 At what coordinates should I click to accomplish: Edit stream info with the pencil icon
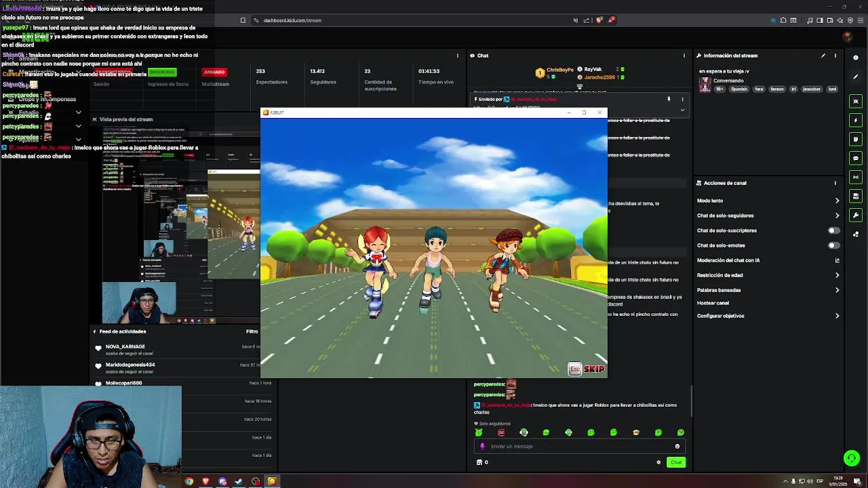click(823, 56)
